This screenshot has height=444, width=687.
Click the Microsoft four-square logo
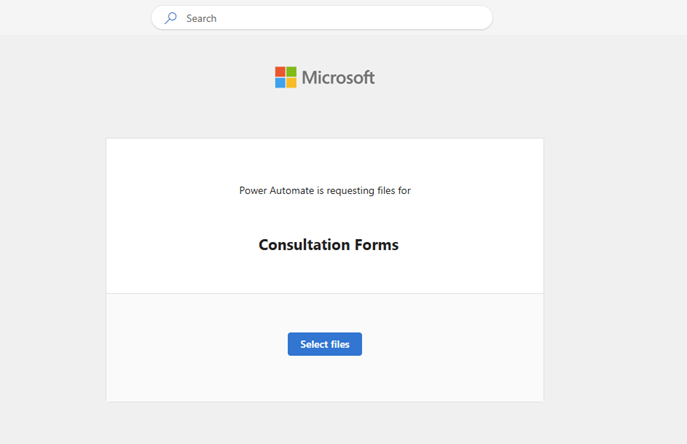pyautogui.click(x=286, y=77)
